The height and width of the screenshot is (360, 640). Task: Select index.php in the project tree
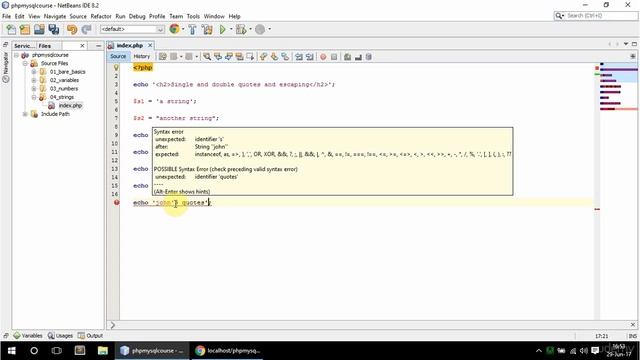pos(70,106)
